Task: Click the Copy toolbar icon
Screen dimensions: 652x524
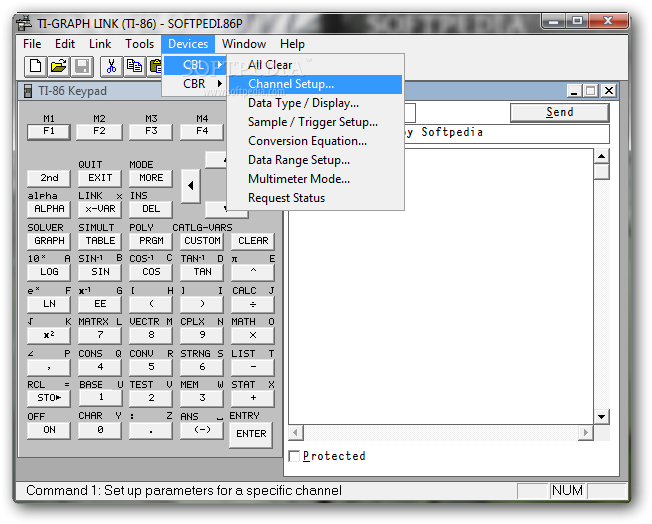Action: click(x=134, y=67)
